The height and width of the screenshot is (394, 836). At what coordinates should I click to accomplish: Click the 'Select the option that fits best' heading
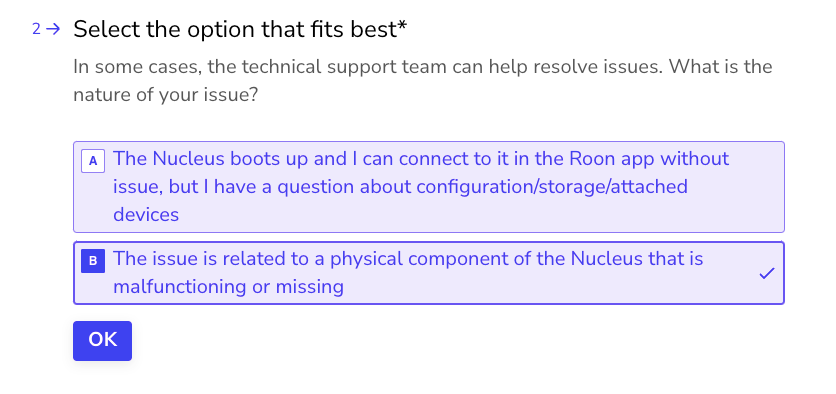(x=240, y=29)
